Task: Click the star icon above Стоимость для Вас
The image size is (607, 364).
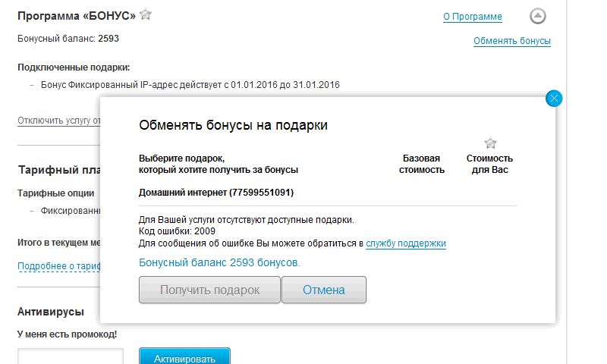Action: (x=490, y=143)
